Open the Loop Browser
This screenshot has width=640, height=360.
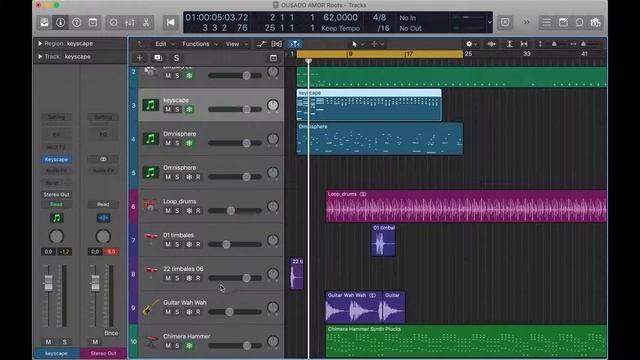pos(579,22)
